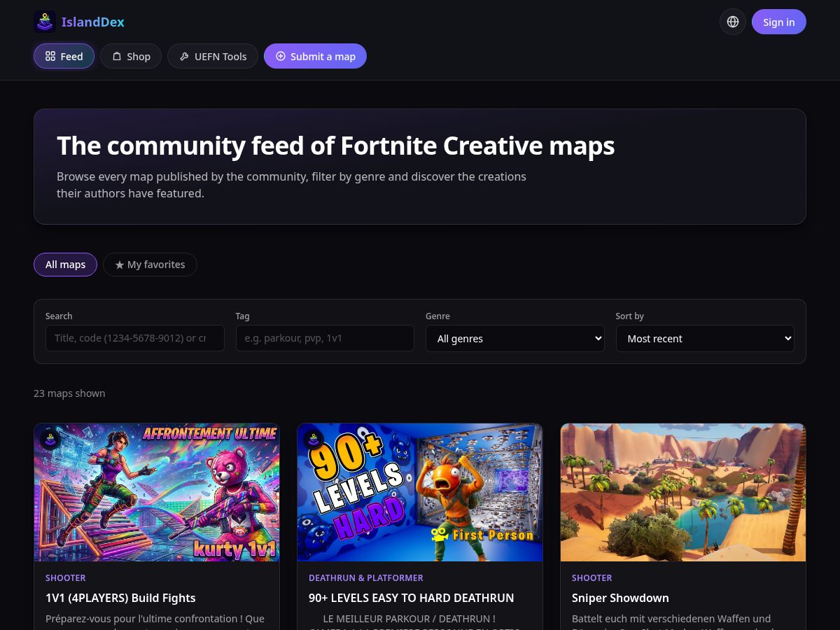Image resolution: width=840 pixels, height=630 pixels.
Task: Open the Sniper Showdown title
Action: point(620,598)
